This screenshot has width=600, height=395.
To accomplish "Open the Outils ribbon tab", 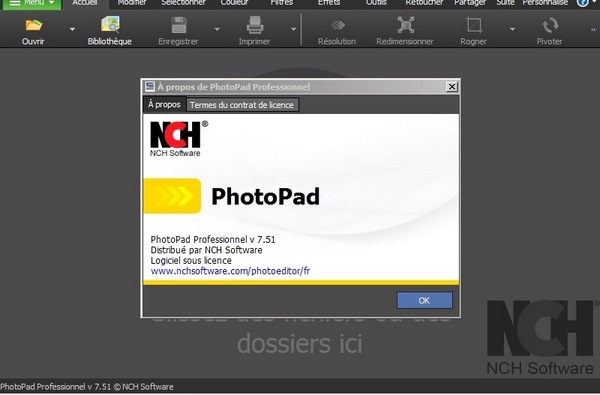I will tap(376, 3).
